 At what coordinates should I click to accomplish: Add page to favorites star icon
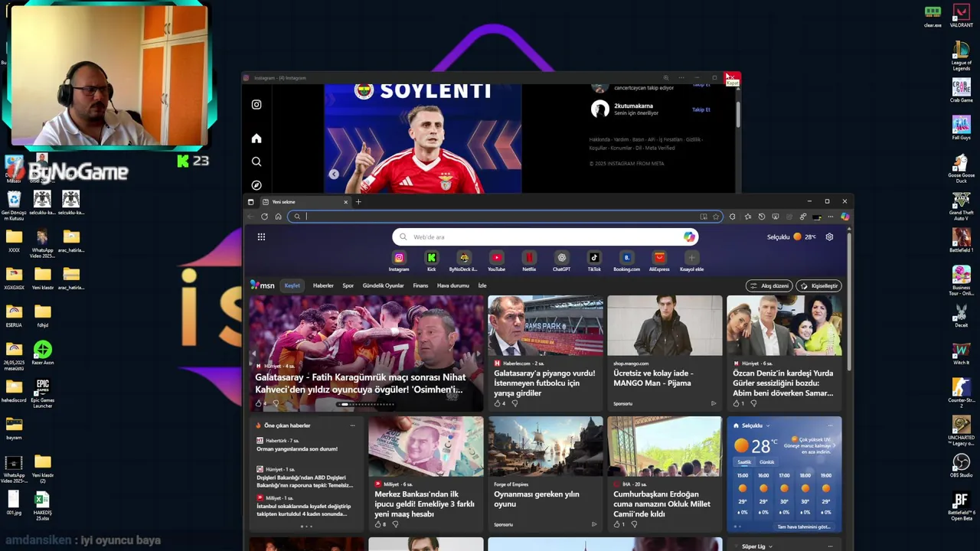[716, 217]
